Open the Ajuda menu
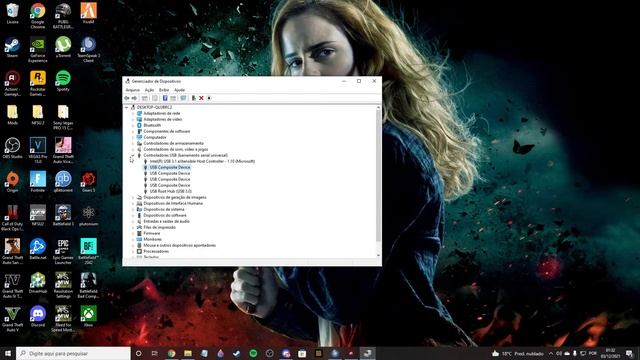This screenshot has width=640, height=360. click(x=180, y=90)
